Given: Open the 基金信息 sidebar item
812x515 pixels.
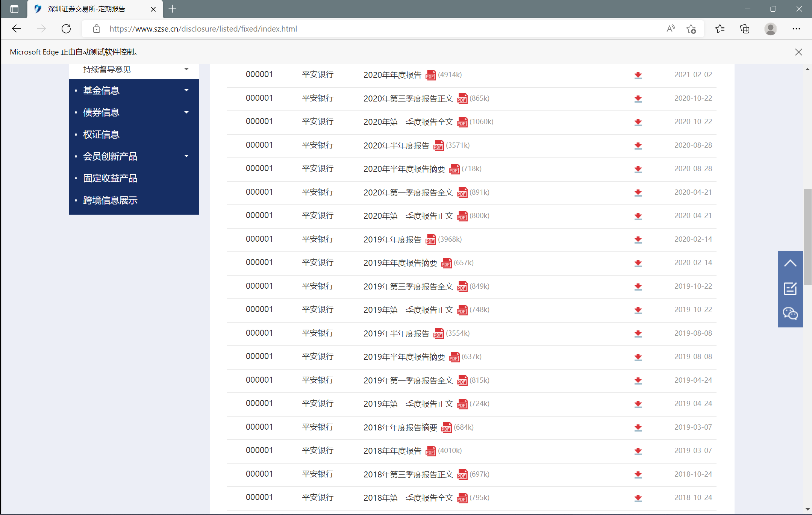Looking at the screenshot, I should (x=101, y=91).
